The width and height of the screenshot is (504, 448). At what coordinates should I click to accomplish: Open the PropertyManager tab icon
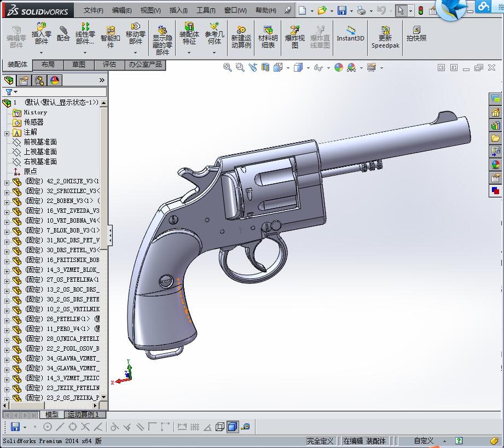24,80
